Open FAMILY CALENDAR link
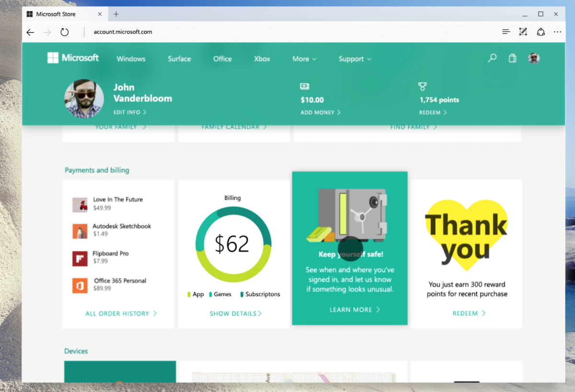This screenshot has width=575, height=392. (234, 127)
